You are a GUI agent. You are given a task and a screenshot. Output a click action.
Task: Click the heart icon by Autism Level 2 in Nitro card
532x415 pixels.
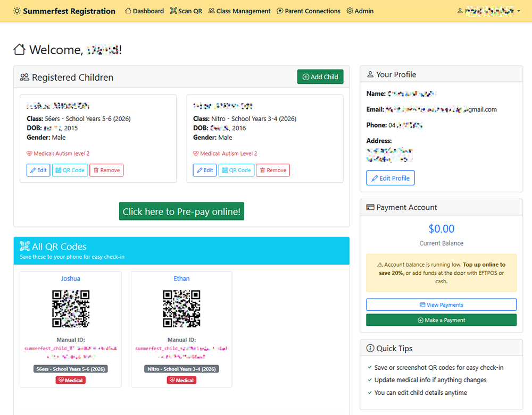coord(196,154)
